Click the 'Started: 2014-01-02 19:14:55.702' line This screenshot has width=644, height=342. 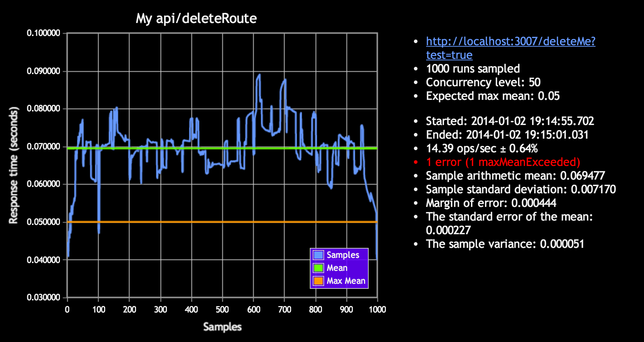click(x=510, y=121)
